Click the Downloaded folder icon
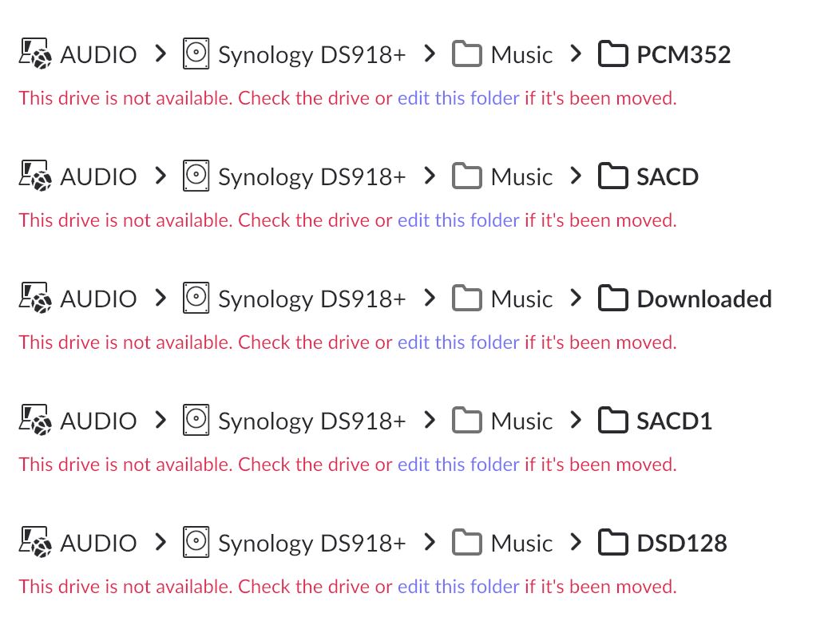The image size is (840, 625). tap(612, 299)
